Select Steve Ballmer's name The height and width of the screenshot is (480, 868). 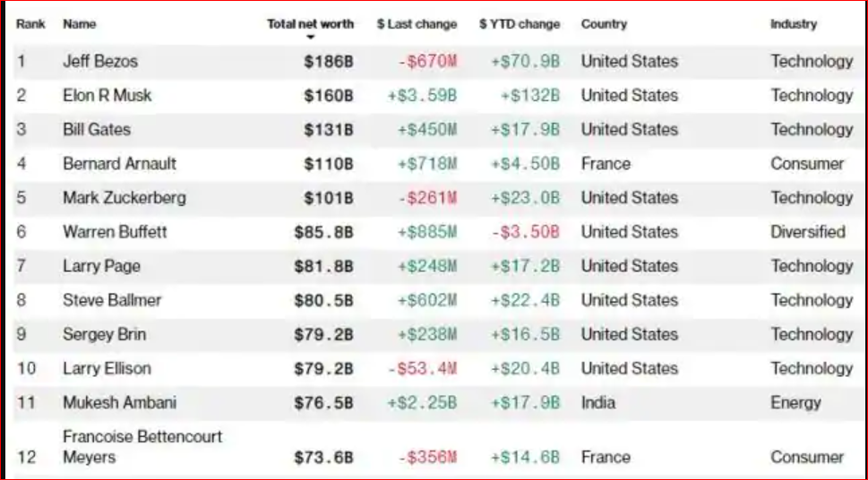click(x=112, y=300)
